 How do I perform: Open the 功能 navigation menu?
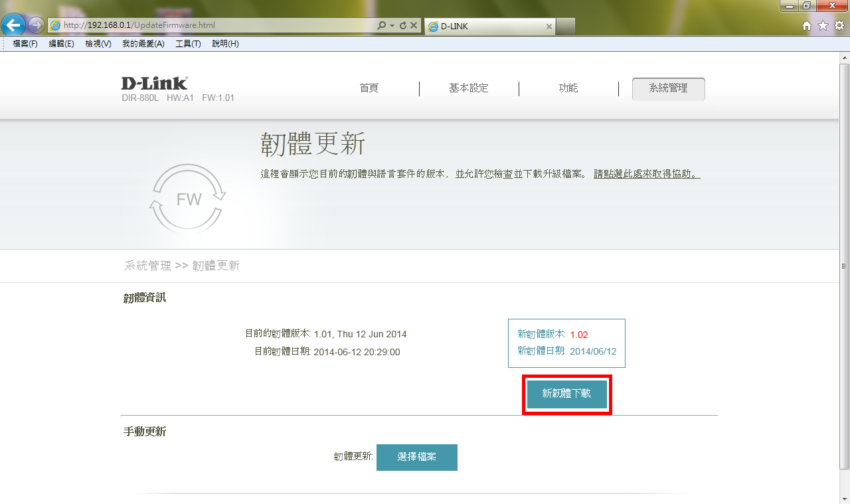(568, 88)
